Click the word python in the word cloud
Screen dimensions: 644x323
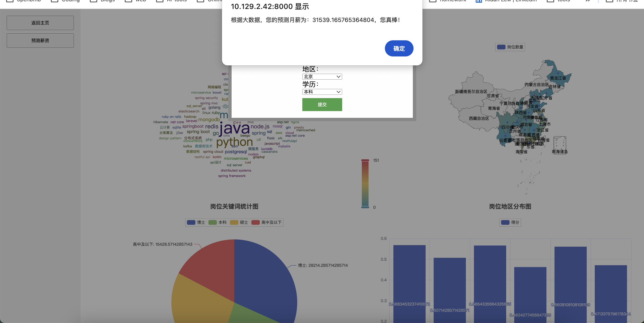pyautogui.click(x=235, y=142)
